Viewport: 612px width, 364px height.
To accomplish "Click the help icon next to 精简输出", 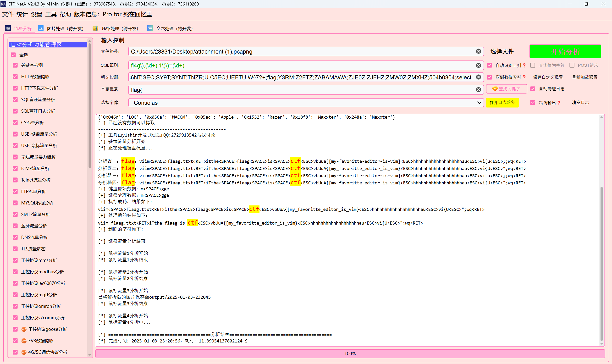I will tap(558, 103).
